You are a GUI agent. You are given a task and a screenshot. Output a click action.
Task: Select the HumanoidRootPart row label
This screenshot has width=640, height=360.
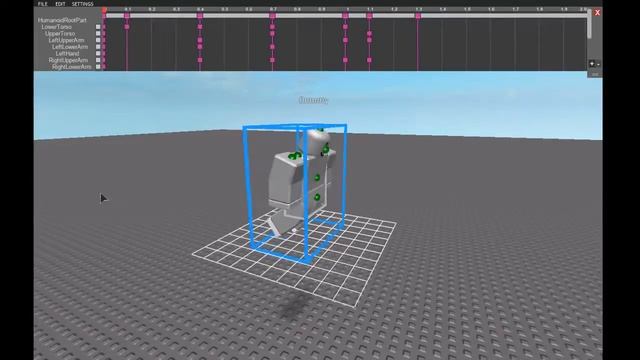(x=62, y=20)
